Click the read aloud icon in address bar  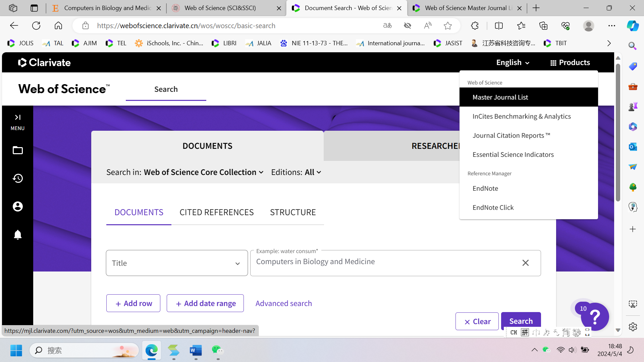428,25
